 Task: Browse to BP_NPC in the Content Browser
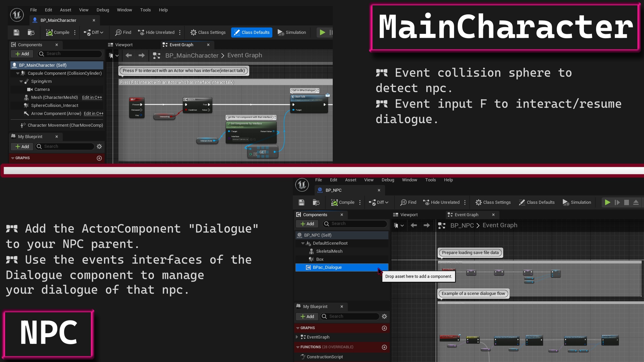316,202
